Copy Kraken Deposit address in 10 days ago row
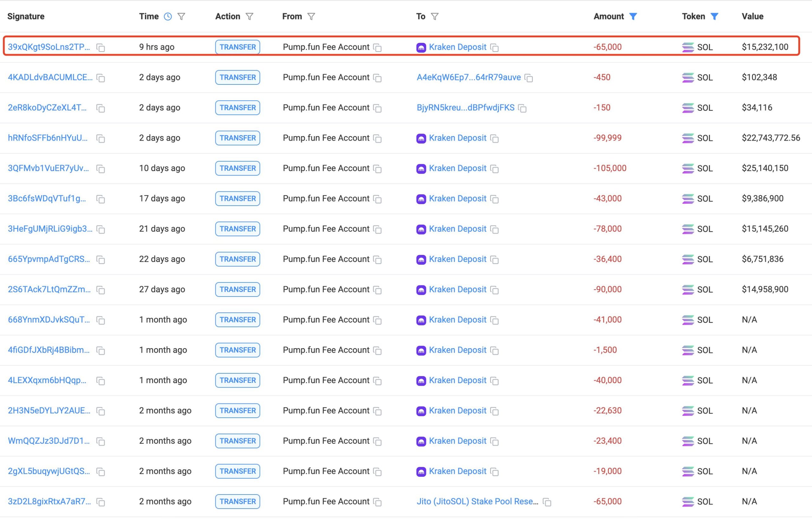This screenshot has height=519, width=812. tap(494, 169)
